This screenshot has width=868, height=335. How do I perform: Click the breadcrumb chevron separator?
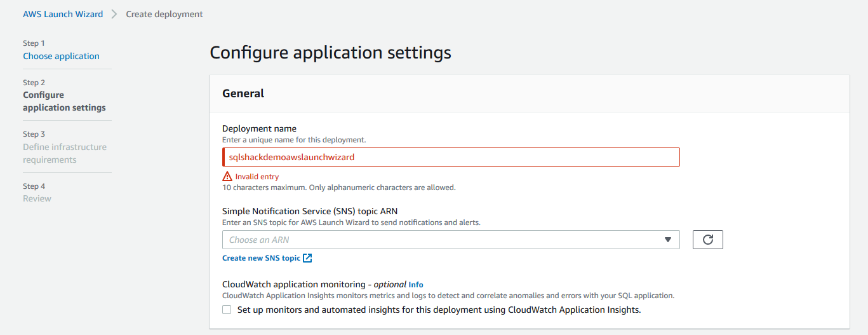point(114,14)
